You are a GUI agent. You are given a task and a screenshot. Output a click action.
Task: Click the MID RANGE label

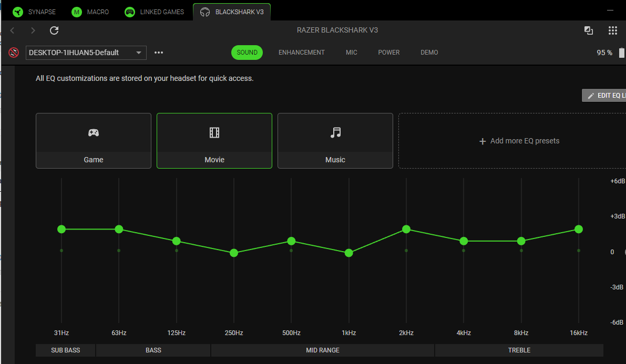[323, 350]
